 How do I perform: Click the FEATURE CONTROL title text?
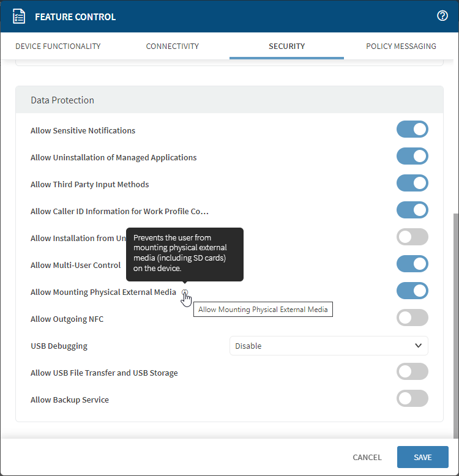75,17
